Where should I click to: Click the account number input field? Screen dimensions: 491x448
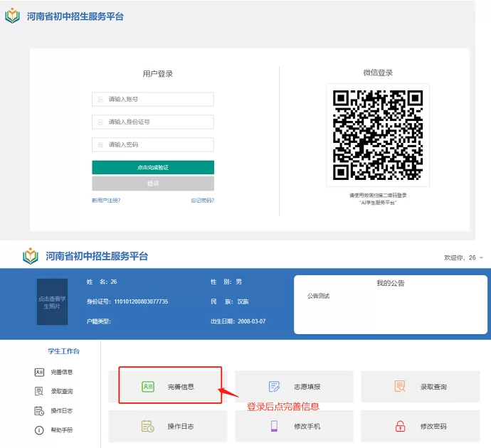(153, 99)
